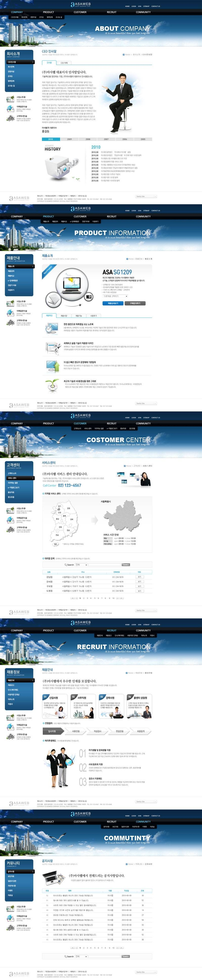
Task: Open 전체 search dropdown in customer center
Action: (82, 565)
